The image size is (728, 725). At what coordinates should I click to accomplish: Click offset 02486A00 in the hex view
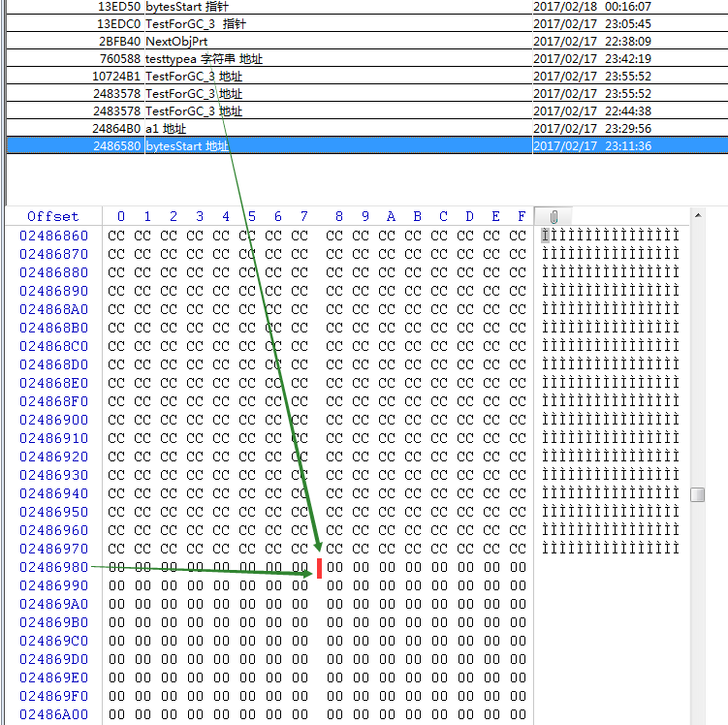click(x=54, y=714)
